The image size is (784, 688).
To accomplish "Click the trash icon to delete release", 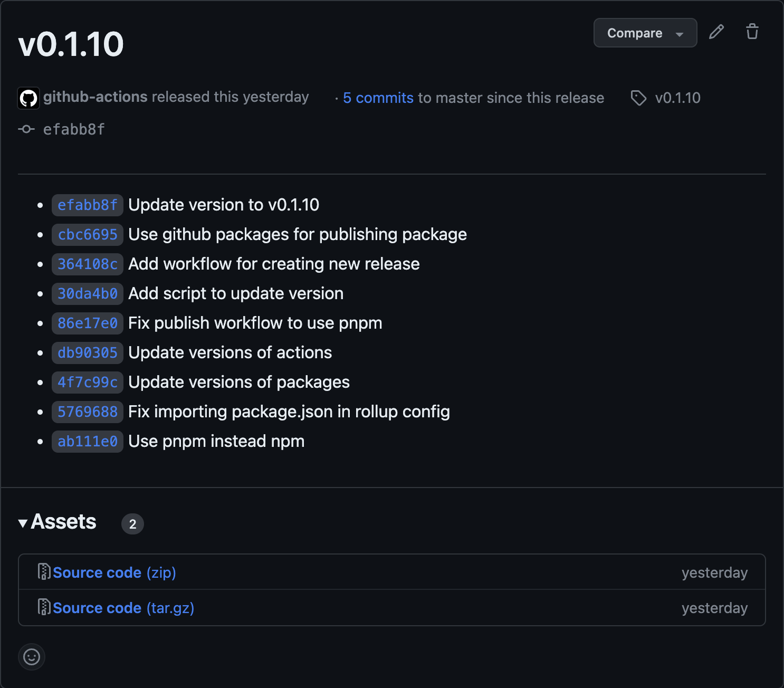I will tap(752, 32).
